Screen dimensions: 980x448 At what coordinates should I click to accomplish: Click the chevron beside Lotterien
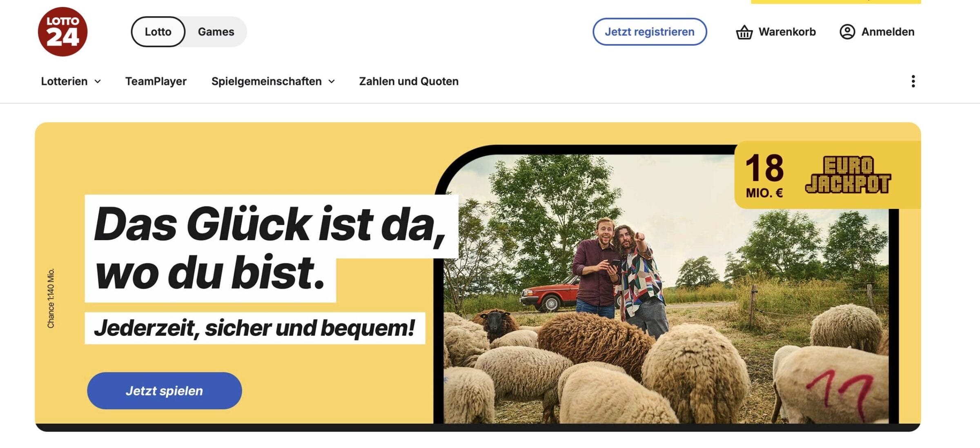(98, 82)
